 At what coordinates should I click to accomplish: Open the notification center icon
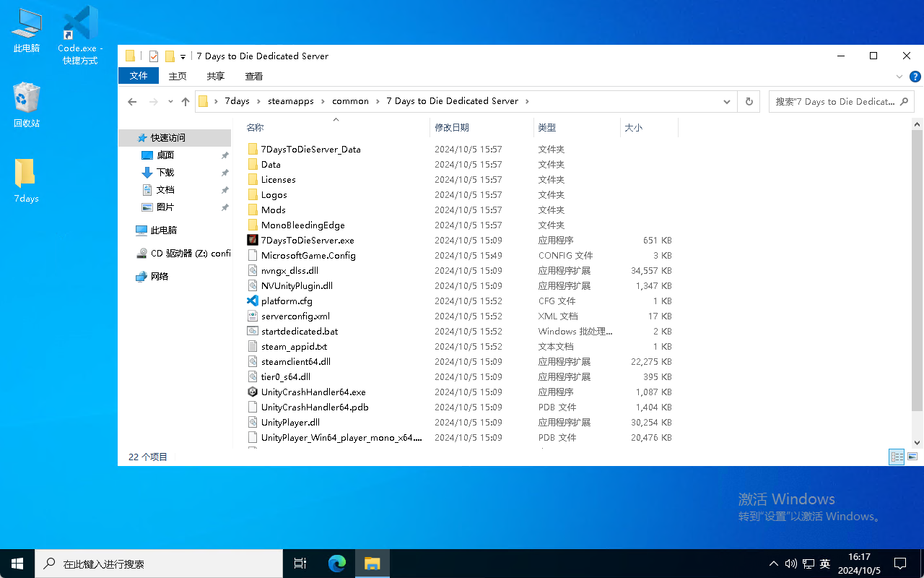[900, 564]
